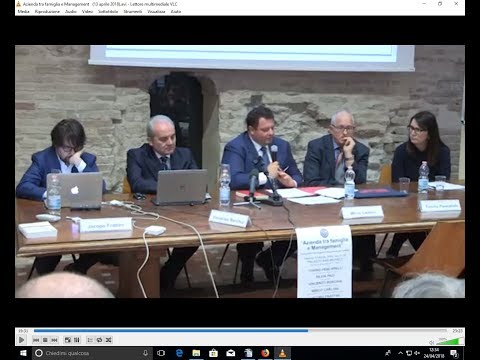Stop playback
The image size is (480, 360).
pyautogui.click(x=45, y=340)
